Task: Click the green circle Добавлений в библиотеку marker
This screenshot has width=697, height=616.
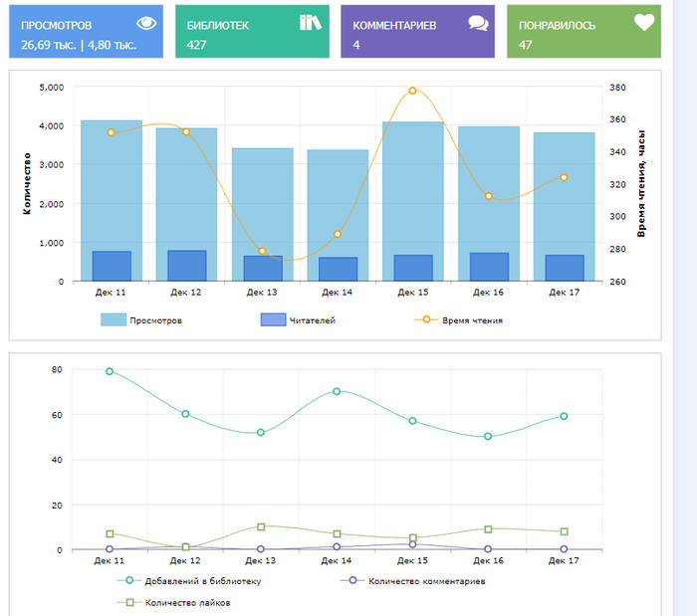Action: coord(127,580)
